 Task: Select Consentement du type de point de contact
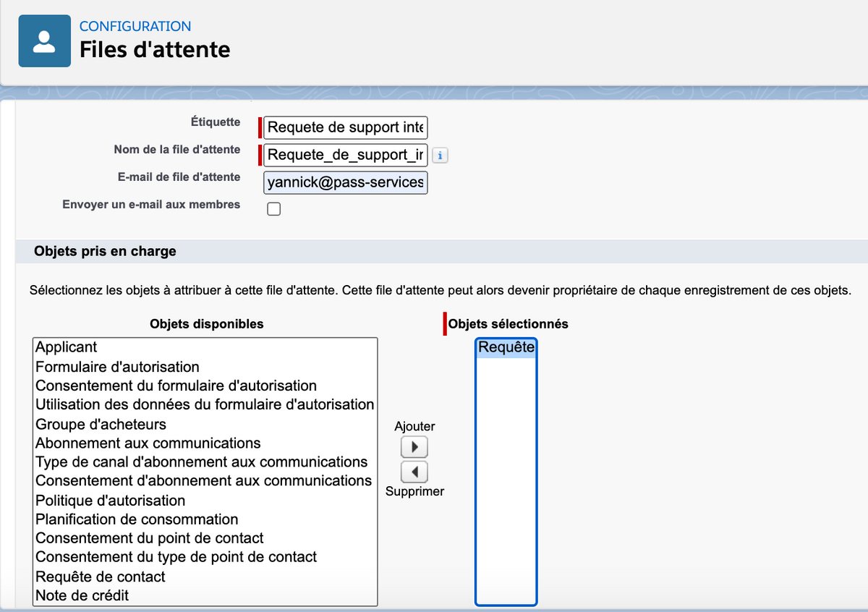[205, 557]
